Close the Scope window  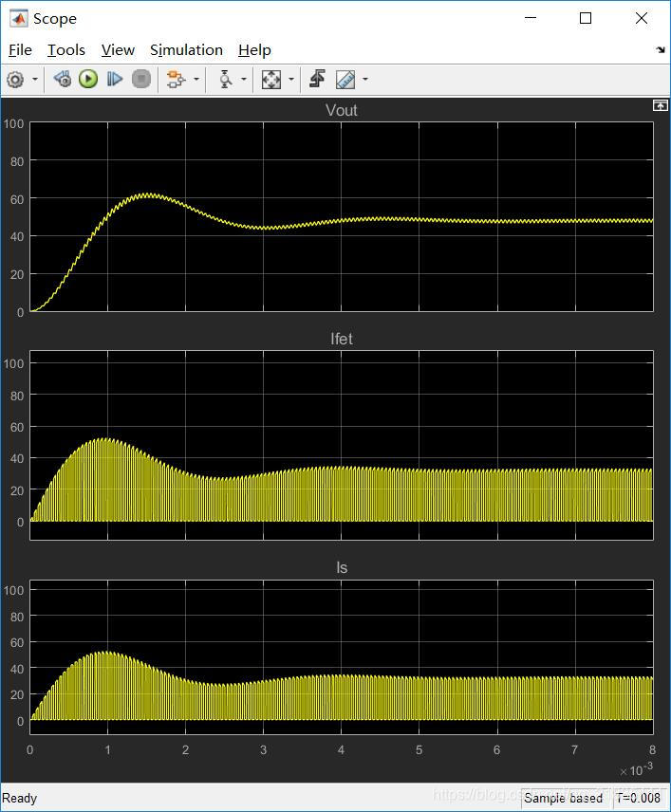642,18
